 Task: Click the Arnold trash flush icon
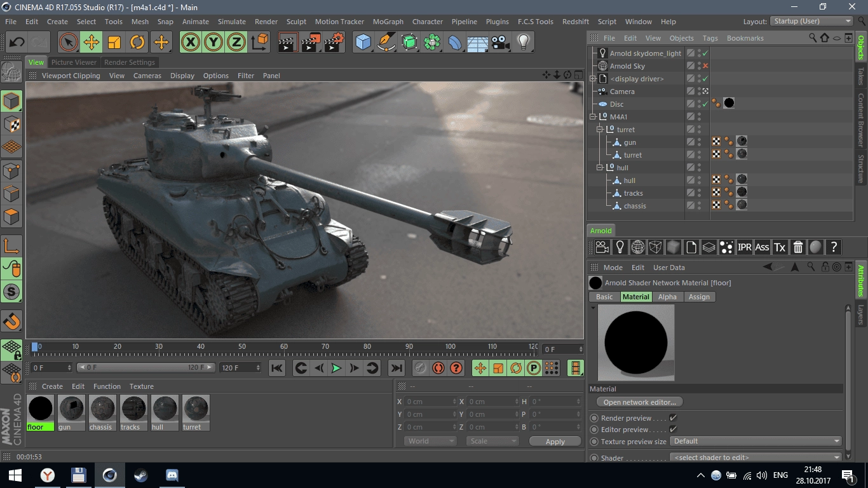point(798,247)
